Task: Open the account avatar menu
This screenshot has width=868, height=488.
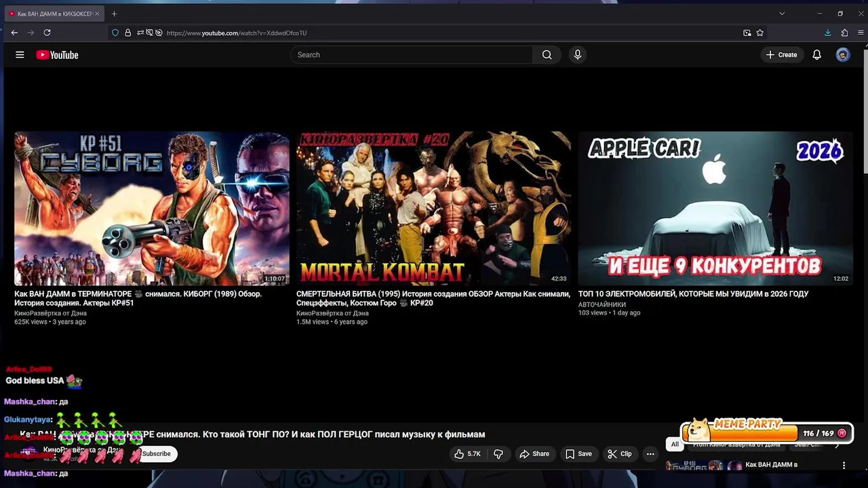Action: [843, 55]
